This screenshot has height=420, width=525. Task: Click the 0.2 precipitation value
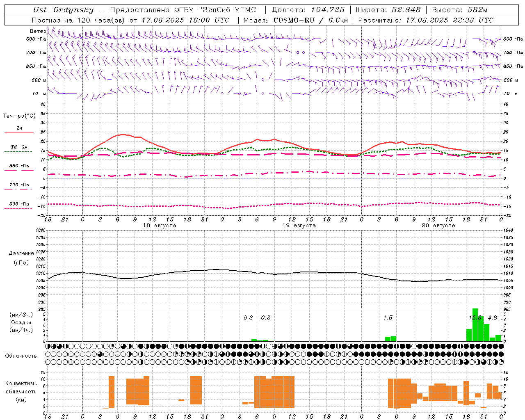(266, 317)
